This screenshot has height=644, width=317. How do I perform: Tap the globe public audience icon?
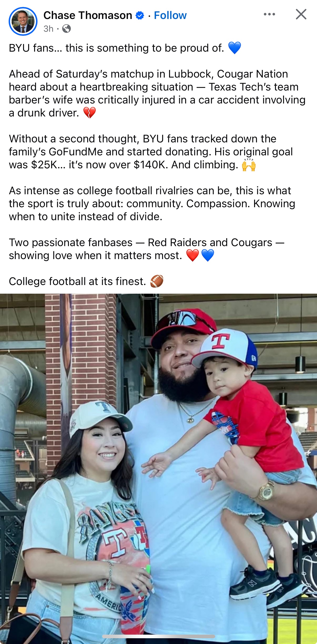(67, 29)
